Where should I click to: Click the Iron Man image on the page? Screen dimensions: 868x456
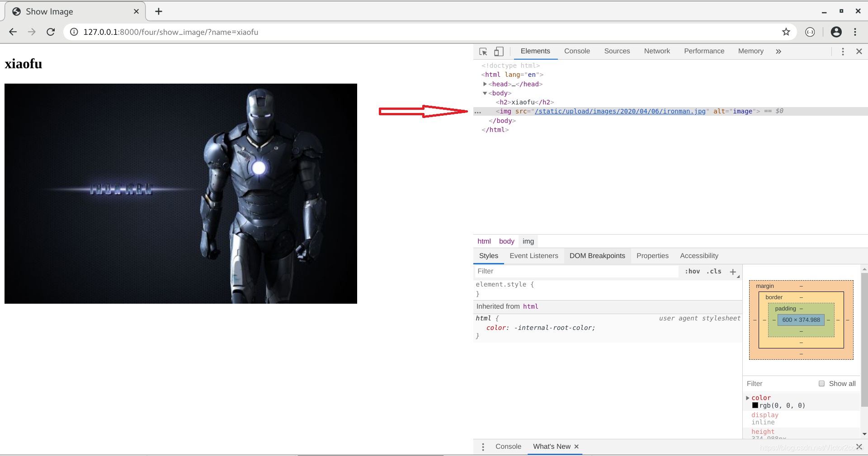coord(181,193)
